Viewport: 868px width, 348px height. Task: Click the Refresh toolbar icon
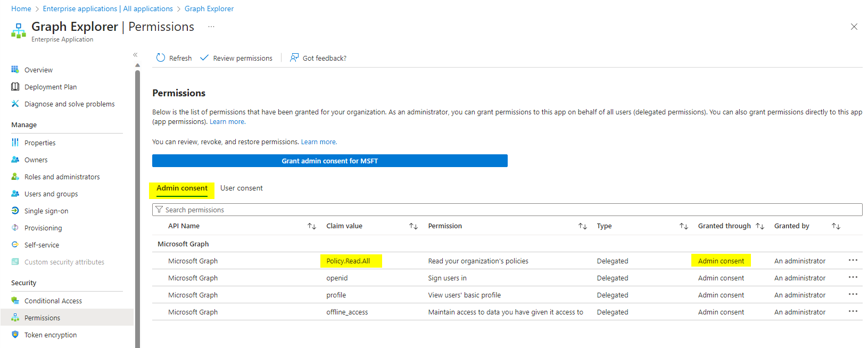pyautogui.click(x=161, y=57)
